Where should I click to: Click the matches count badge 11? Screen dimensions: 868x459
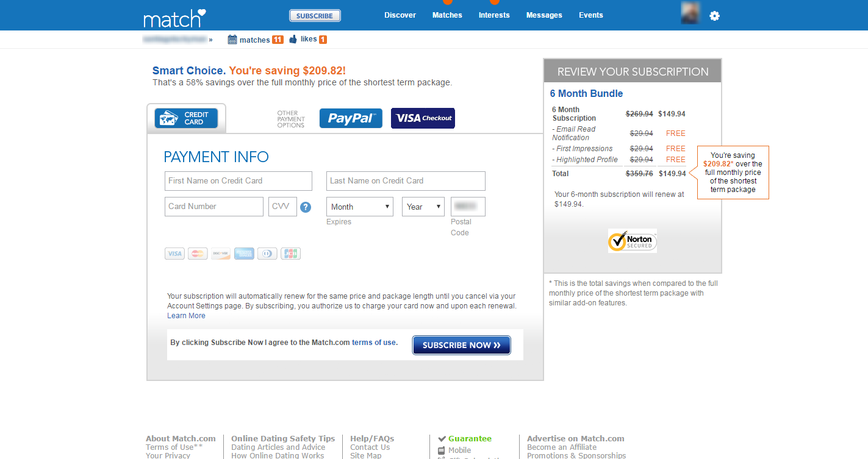pos(278,40)
